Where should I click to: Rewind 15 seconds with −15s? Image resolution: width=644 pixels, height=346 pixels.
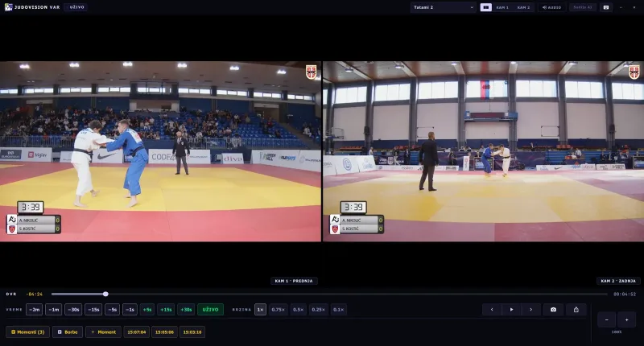[x=93, y=310]
